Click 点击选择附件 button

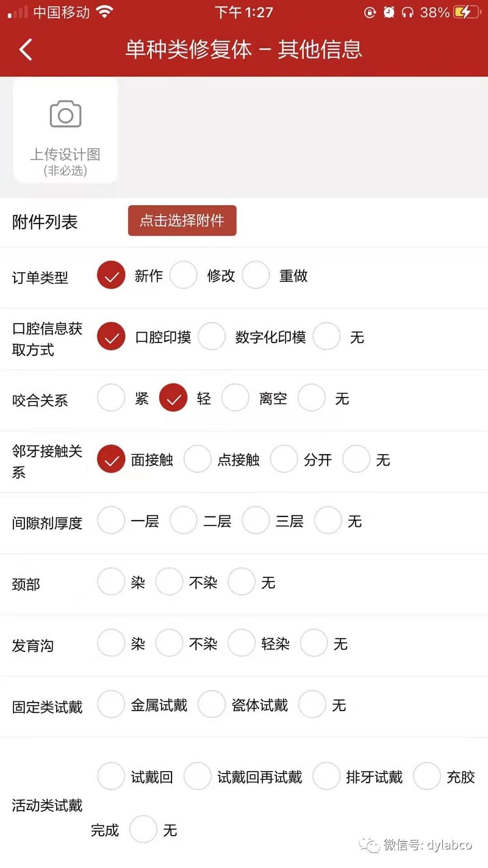coord(182,221)
